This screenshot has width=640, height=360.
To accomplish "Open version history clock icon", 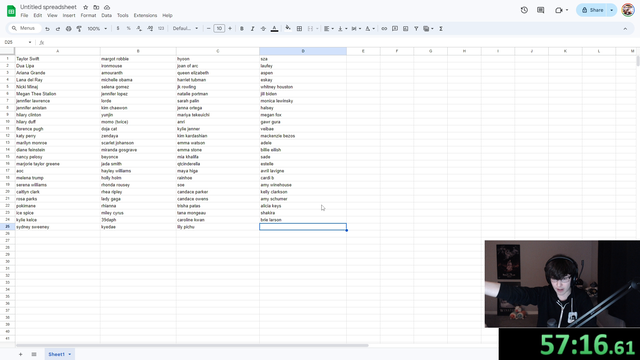I will pyautogui.click(x=524, y=10).
